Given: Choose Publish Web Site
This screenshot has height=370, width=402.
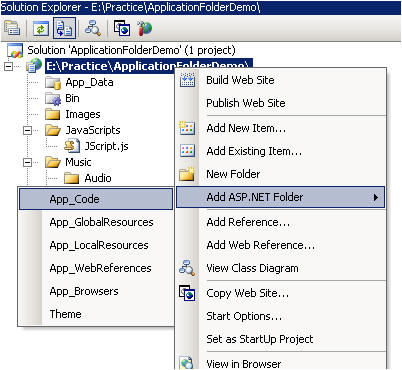Looking at the screenshot, I should pyautogui.click(x=281, y=103).
